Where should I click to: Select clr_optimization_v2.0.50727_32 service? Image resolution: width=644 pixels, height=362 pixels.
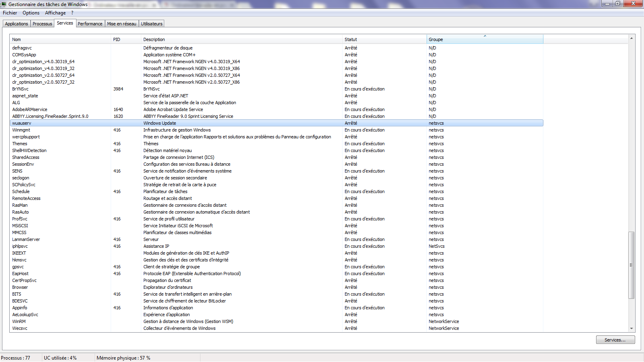277,82
